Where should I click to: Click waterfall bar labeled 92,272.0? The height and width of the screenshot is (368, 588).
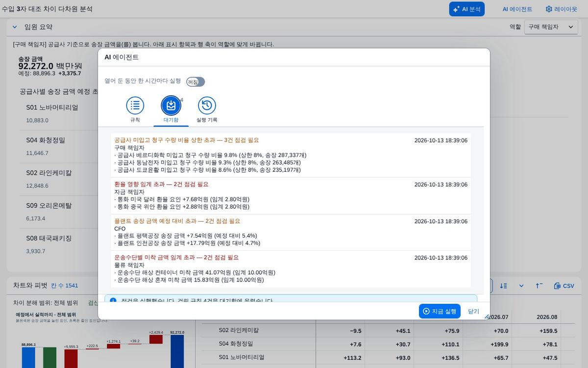177,351
